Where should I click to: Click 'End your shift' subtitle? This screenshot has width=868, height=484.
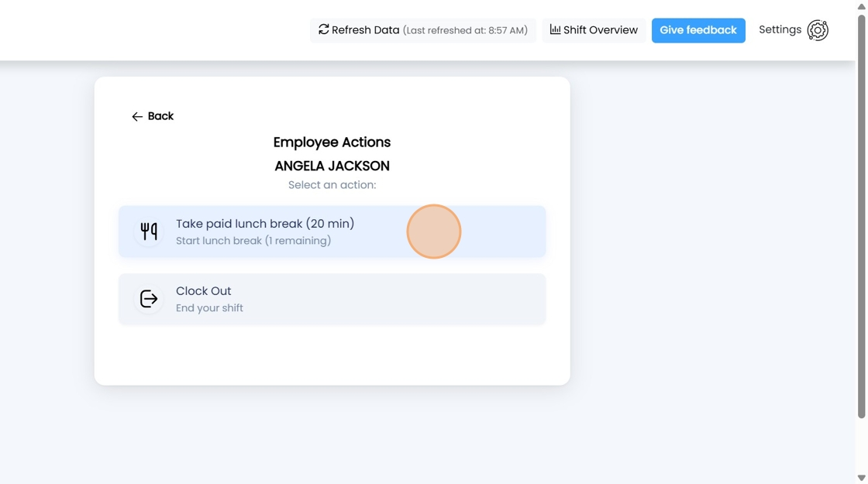(x=209, y=308)
